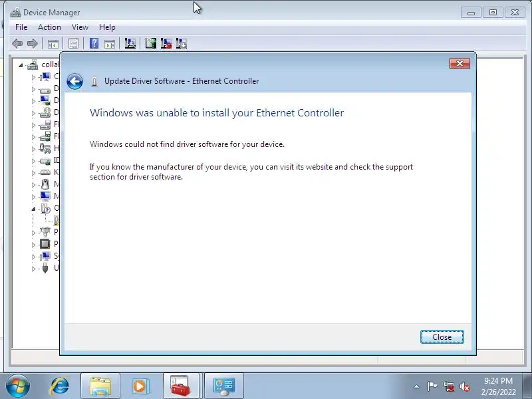Screen dimensions: 532x399
Task: Expand the Mice category arrow
Action: coord(33,185)
